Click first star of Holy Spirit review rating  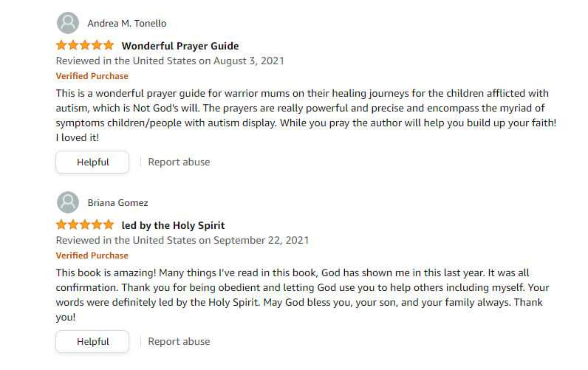pyautogui.click(x=62, y=225)
